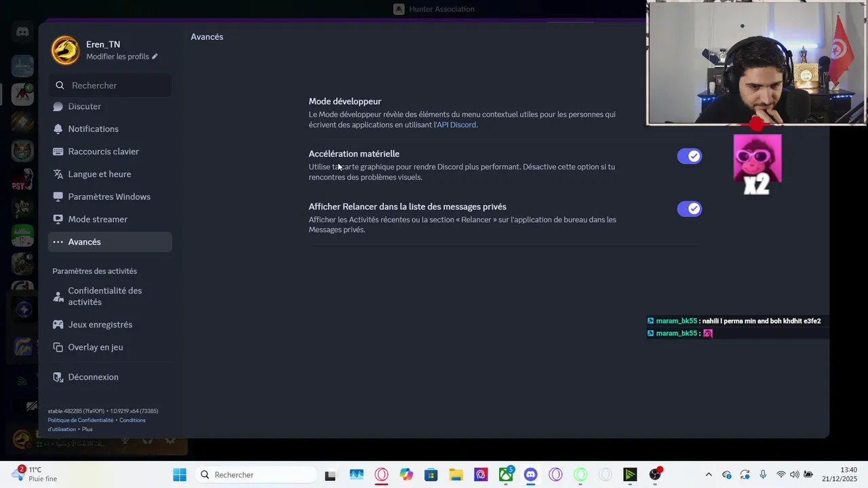
Task: Click the Plus link in footer
Action: tap(87, 429)
